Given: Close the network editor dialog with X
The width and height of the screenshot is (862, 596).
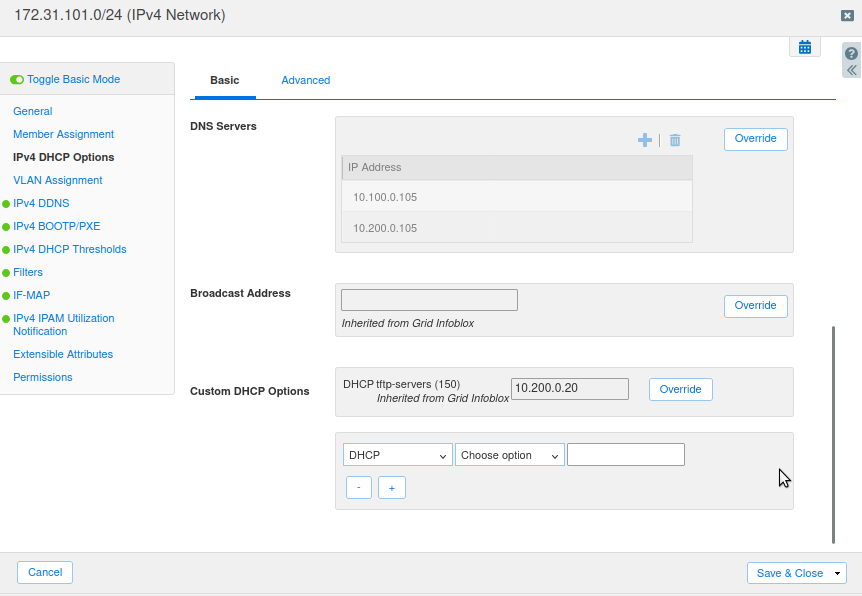Looking at the screenshot, I should click(x=848, y=16).
